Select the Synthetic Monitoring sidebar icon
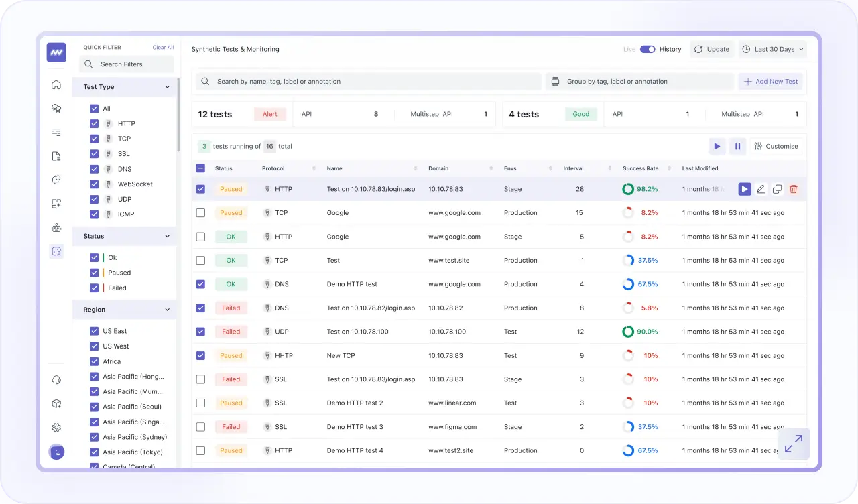Image resolution: width=858 pixels, height=504 pixels. pyautogui.click(x=56, y=251)
